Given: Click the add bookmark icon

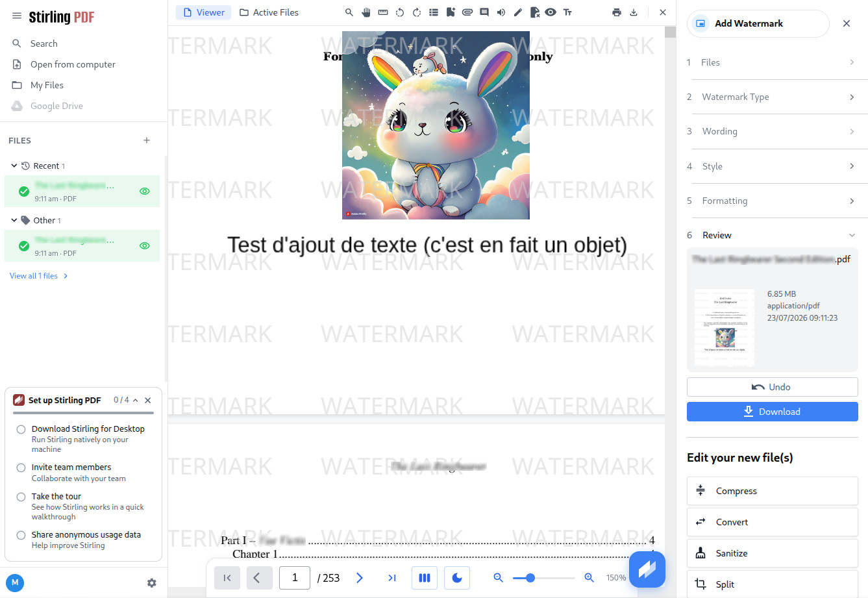Looking at the screenshot, I should (x=451, y=12).
